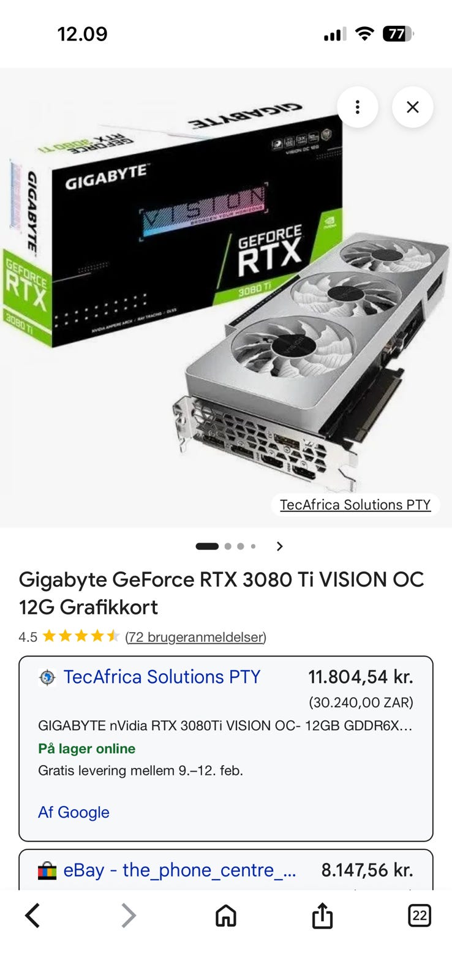Go back with the browser back arrow
Image resolution: width=452 pixels, height=980 pixels.
(x=33, y=916)
